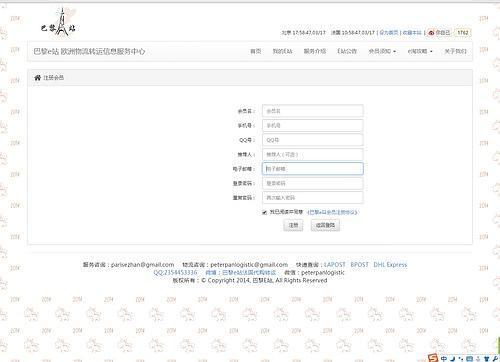Click the peterpanlogistic@gmail.com footer text

pyautogui.click(x=249, y=265)
